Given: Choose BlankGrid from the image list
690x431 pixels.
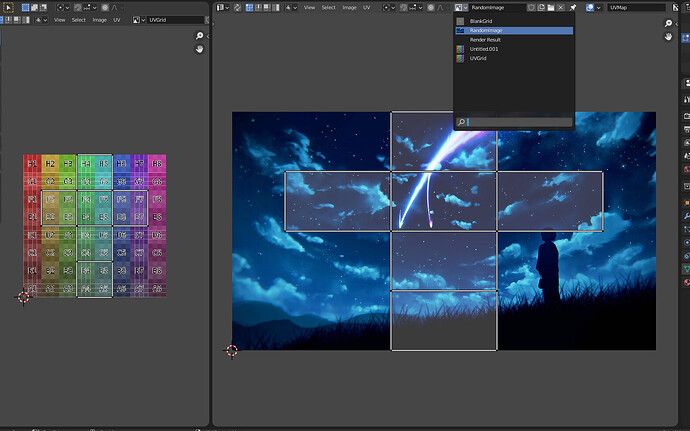Looking at the screenshot, I should (x=514, y=21).
